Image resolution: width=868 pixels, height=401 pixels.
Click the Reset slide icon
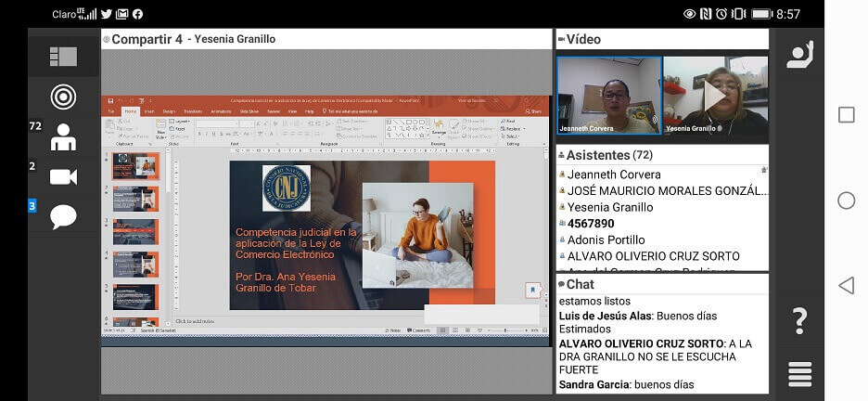pyautogui.click(x=177, y=128)
